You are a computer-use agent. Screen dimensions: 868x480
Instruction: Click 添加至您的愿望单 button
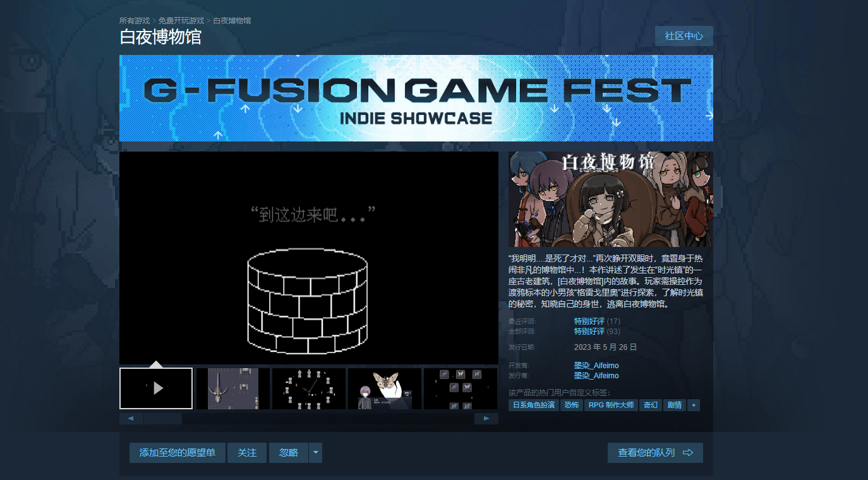tap(178, 453)
